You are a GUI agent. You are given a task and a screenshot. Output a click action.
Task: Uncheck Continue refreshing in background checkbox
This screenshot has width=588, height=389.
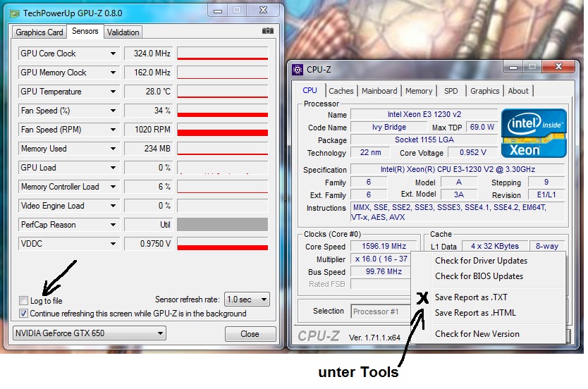pyautogui.click(x=23, y=314)
